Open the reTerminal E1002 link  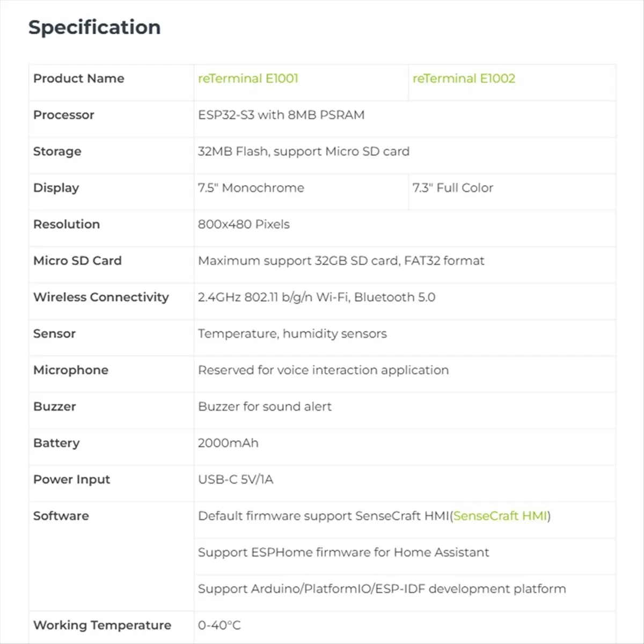point(464,78)
